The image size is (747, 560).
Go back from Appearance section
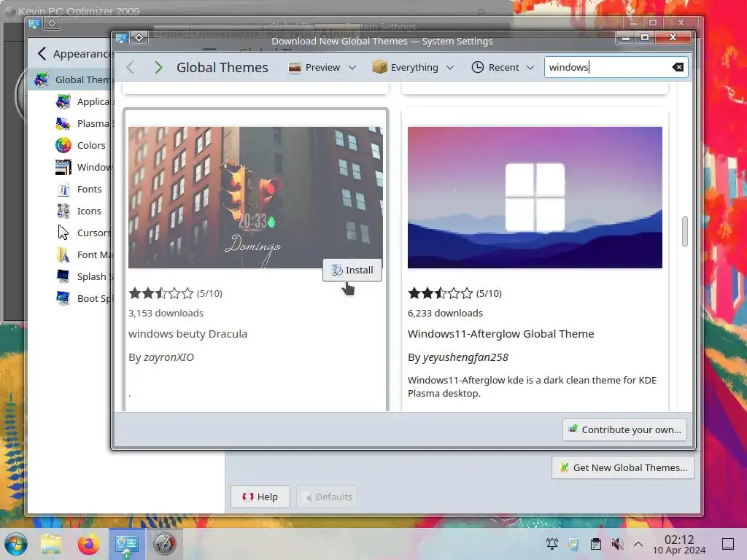(42, 54)
